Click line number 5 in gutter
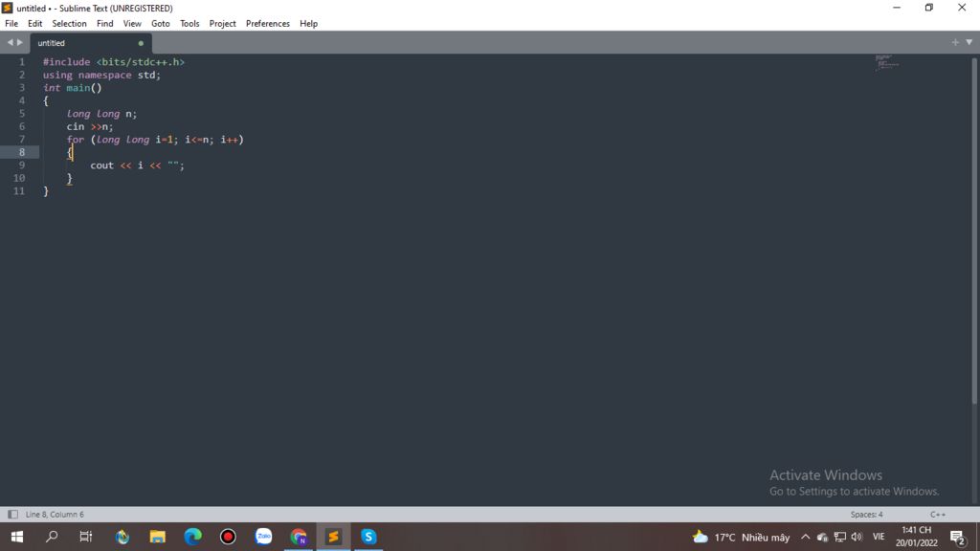This screenshot has width=980, height=551. (x=22, y=113)
